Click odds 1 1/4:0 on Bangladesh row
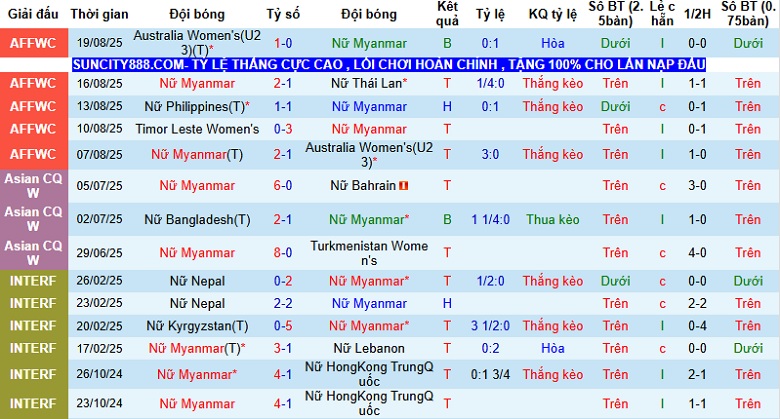 [x=490, y=219]
